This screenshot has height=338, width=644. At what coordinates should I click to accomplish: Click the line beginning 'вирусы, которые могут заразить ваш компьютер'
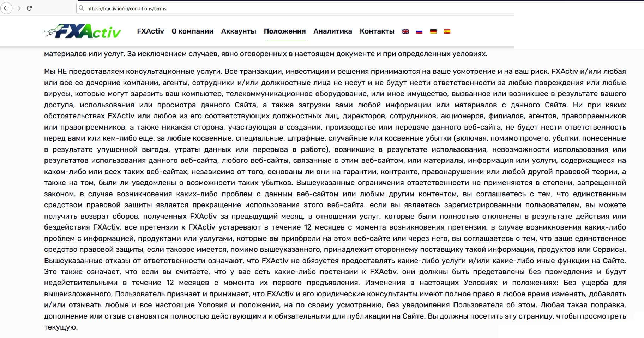tap(335, 94)
